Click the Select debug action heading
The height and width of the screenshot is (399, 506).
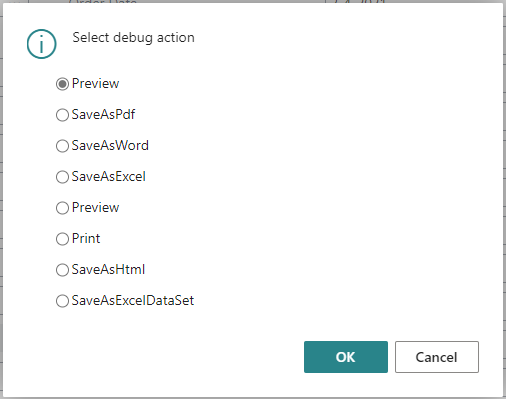click(x=133, y=38)
